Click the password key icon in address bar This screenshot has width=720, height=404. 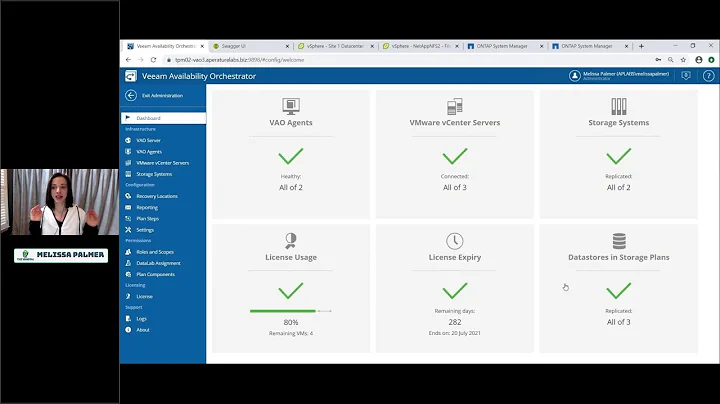[658, 60]
